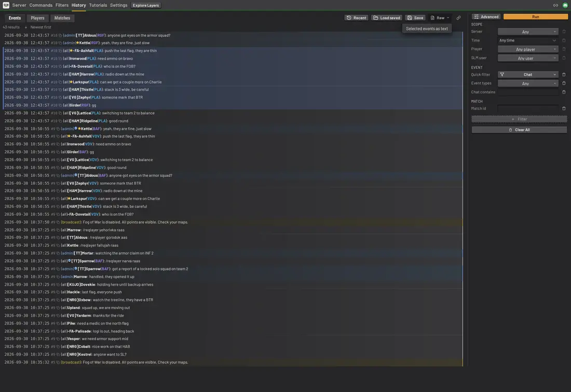
Task: Click the Explore Layers button
Action: pos(146,5)
